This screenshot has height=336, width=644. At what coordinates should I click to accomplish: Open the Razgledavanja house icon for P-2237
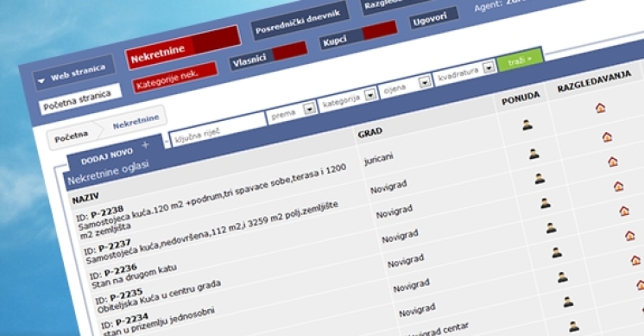coord(607,136)
